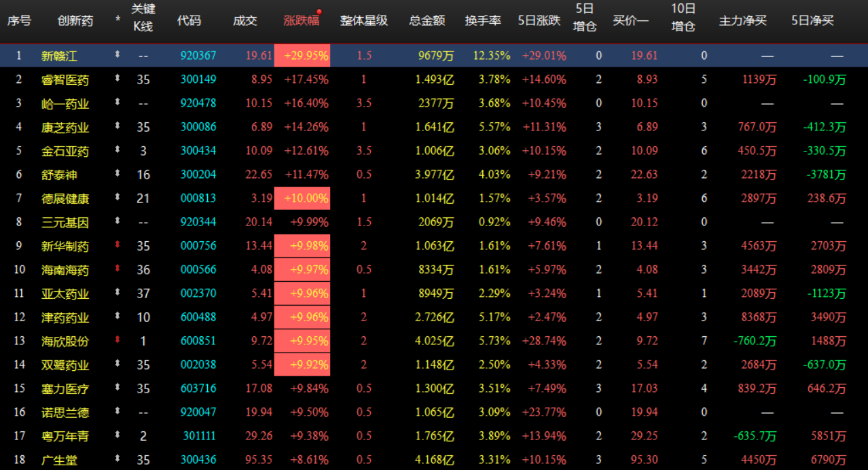Click the highlighted +10.00% cell
The image size is (868, 470).
pos(302,198)
